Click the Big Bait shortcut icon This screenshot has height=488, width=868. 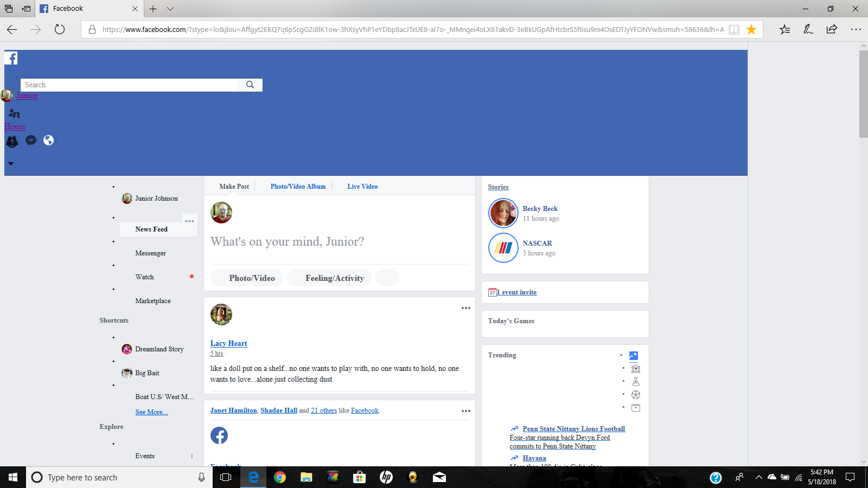[x=127, y=373]
